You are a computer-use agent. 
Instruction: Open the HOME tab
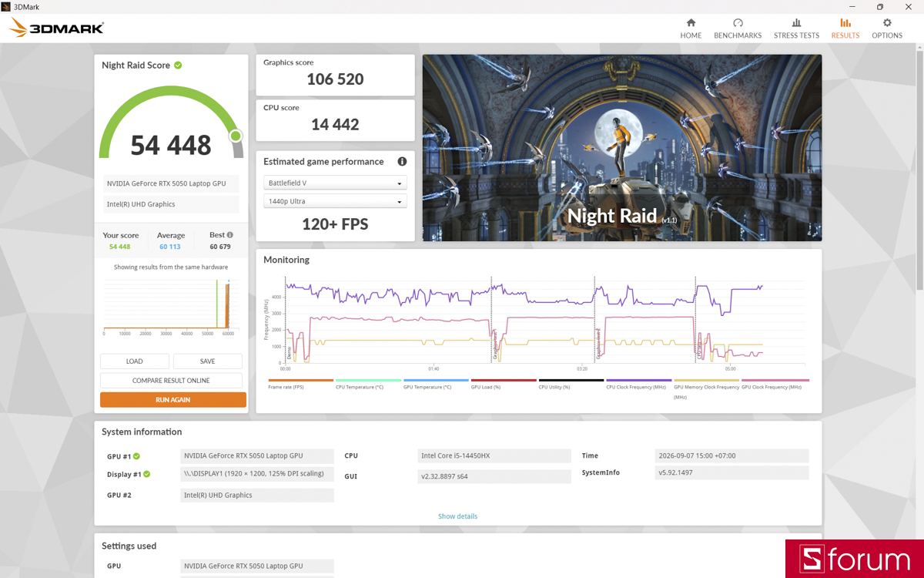(x=691, y=29)
